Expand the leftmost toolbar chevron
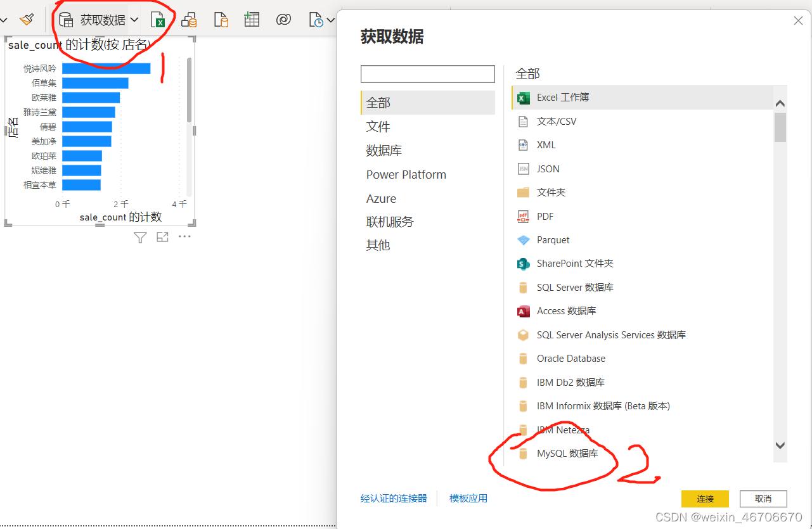This screenshot has height=529, width=812. [x=4, y=20]
